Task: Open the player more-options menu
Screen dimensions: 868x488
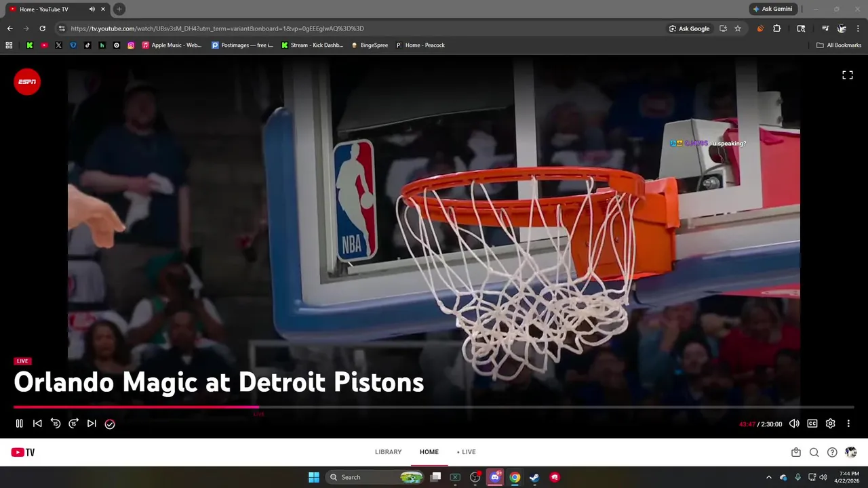Action: [x=848, y=424]
